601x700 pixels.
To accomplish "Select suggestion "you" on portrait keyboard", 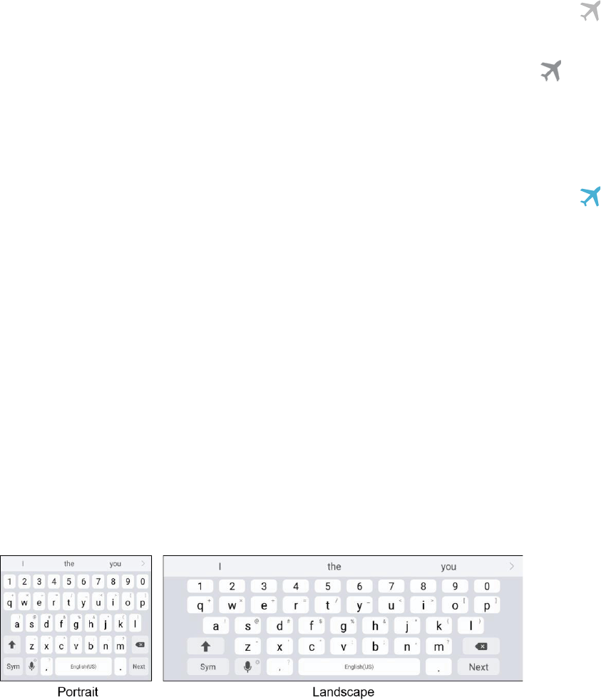I will tap(115, 564).
